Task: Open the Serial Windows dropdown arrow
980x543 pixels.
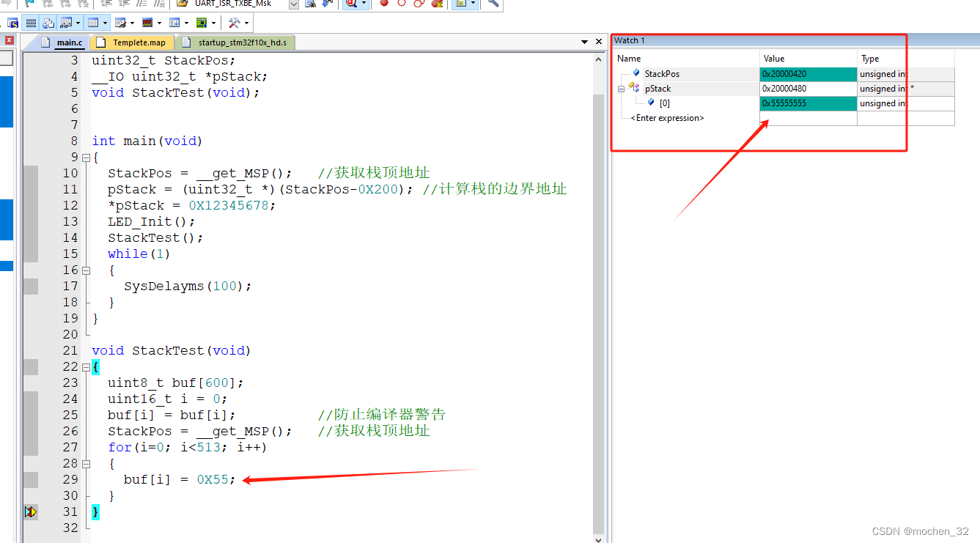Action: [x=132, y=23]
